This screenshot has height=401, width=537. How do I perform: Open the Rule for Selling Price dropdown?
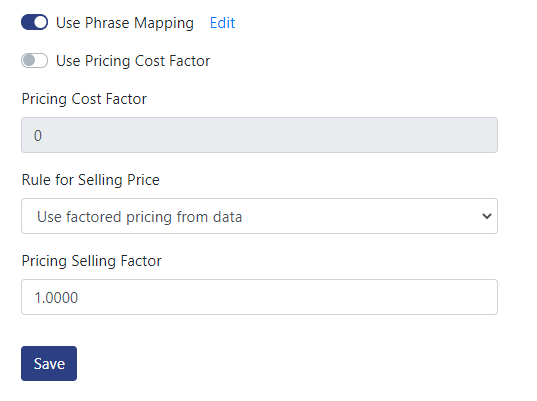pyautogui.click(x=259, y=216)
